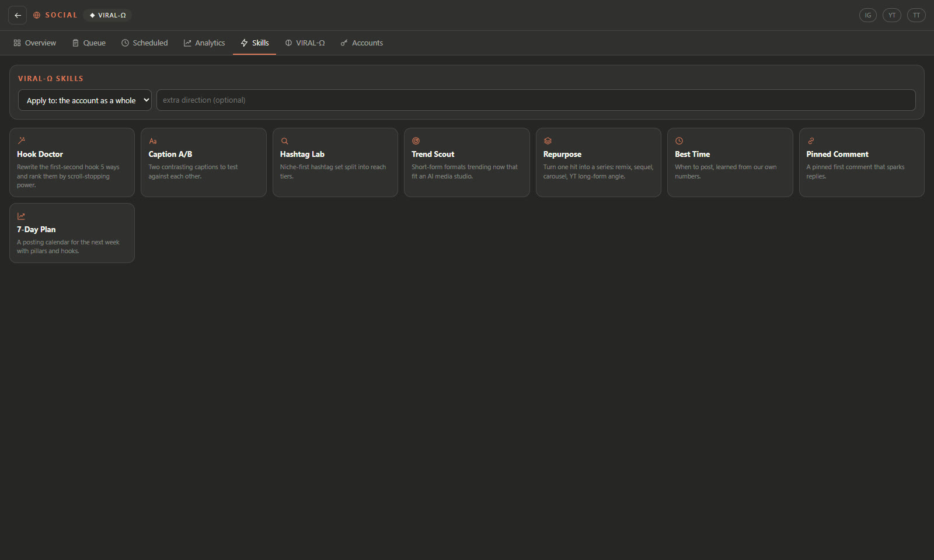Screen dimensions: 934x560
Task: Run the Hook Doctor skill
Action: click(x=72, y=162)
